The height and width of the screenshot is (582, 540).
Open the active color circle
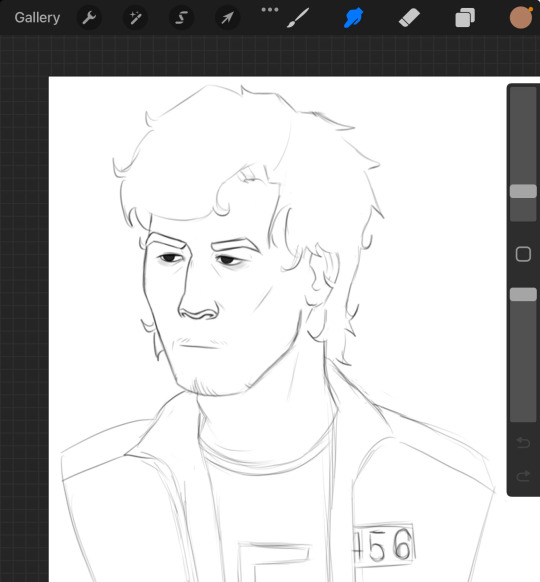click(521, 17)
